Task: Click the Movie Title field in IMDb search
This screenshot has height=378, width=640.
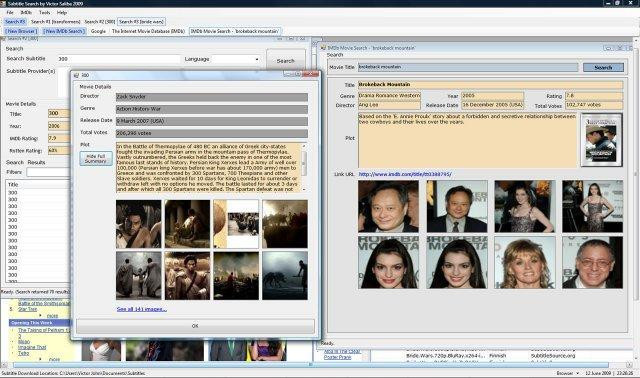Action: (x=468, y=67)
